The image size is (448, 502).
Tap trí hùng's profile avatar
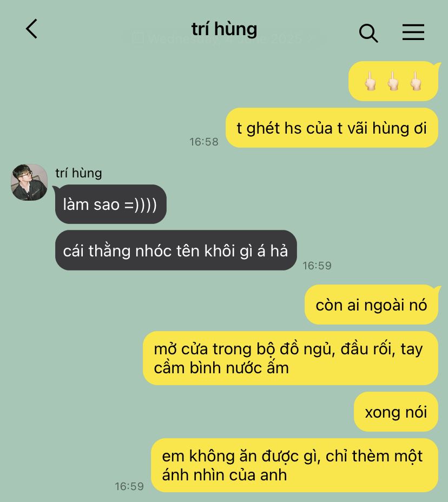(x=29, y=182)
